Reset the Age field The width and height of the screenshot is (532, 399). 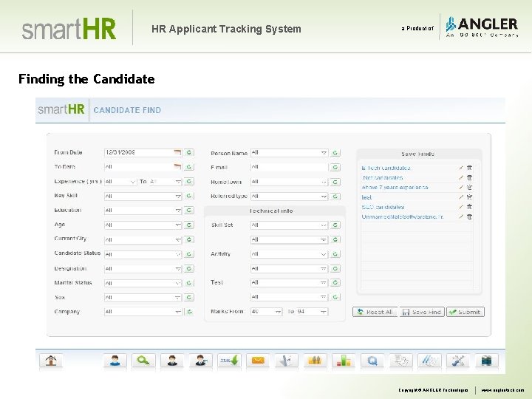point(189,225)
